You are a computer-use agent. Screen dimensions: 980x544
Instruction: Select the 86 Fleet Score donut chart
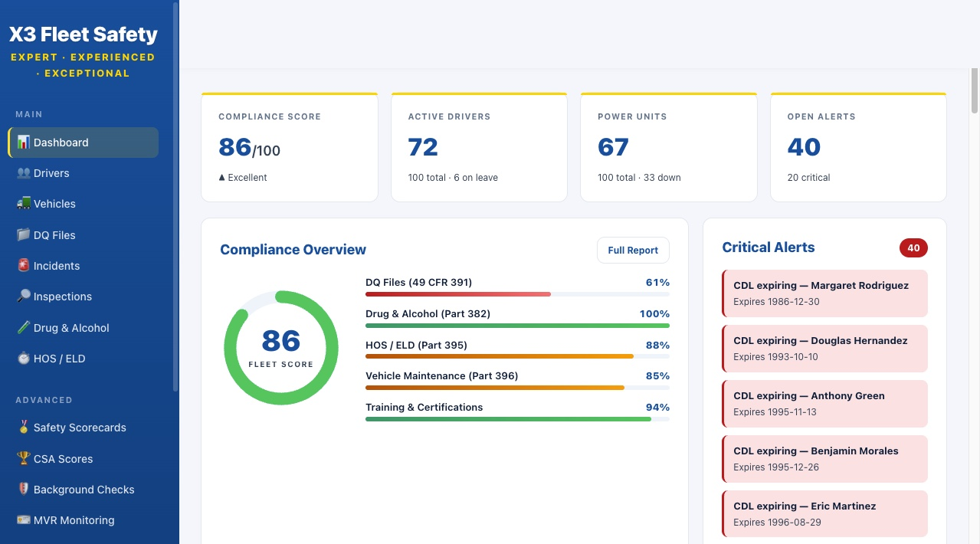[x=280, y=348]
